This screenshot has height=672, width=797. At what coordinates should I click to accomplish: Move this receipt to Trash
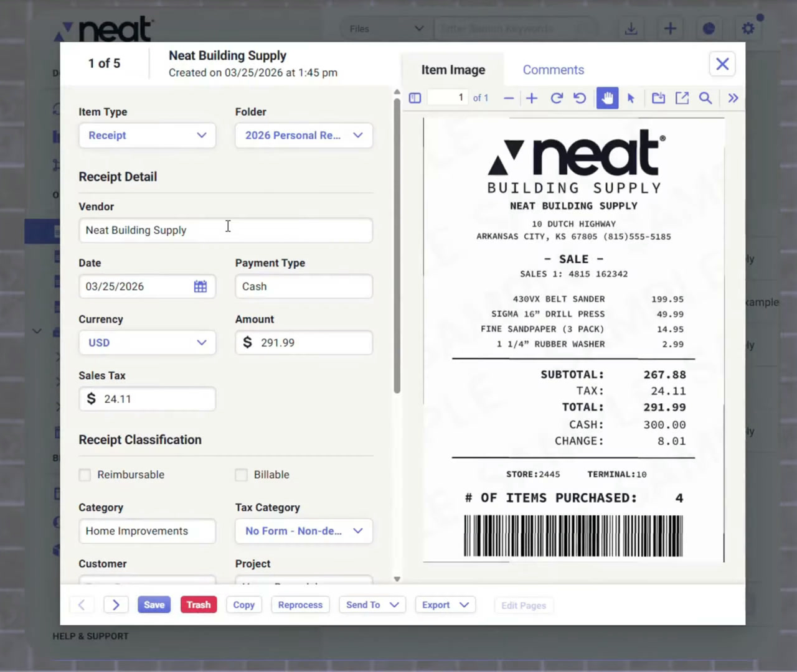coord(199,605)
